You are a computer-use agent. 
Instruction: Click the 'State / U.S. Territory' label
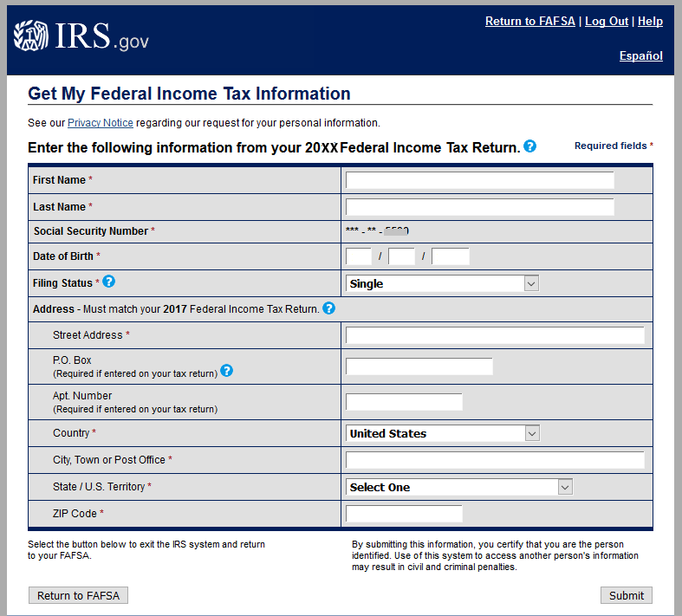(99, 486)
